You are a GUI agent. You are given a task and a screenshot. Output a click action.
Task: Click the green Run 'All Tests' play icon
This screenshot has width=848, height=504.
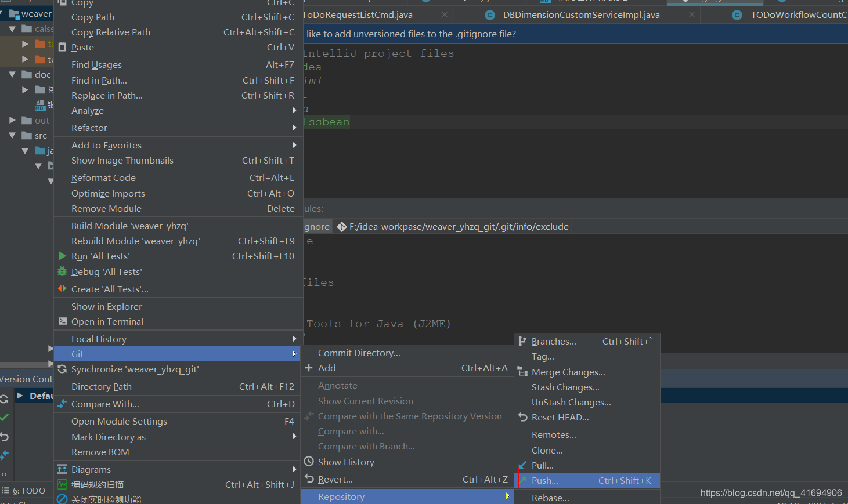tap(62, 256)
